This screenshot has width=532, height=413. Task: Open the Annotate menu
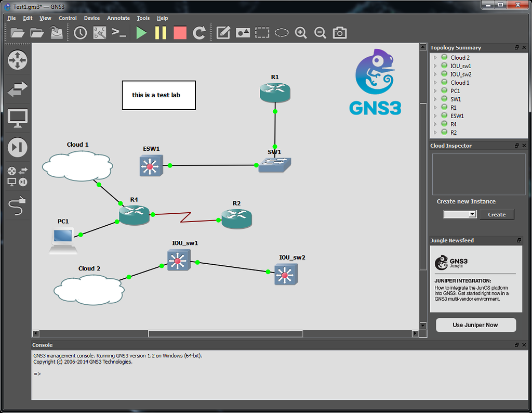coord(118,18)
